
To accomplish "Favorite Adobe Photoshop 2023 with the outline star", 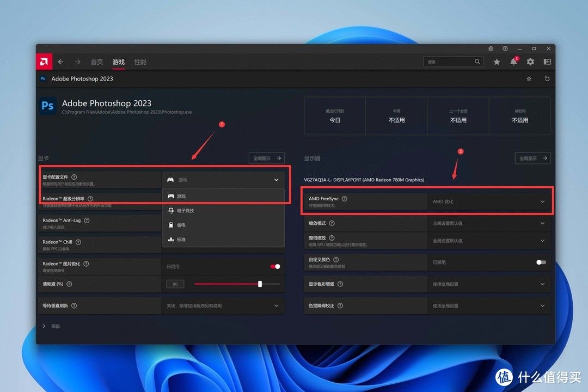I will 529,79.
